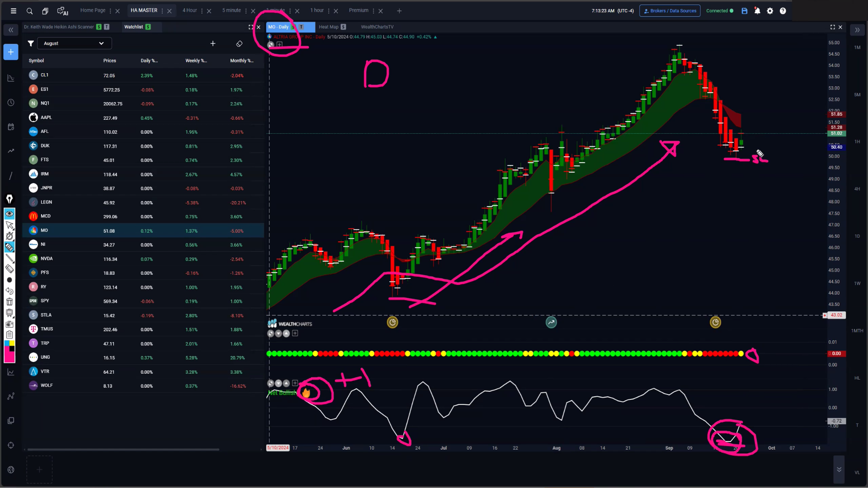Image resolution: width=868 pixels, height=488 pixels.
Task: Take a chart snapshot with camera icon
Action: coord(9,324)
